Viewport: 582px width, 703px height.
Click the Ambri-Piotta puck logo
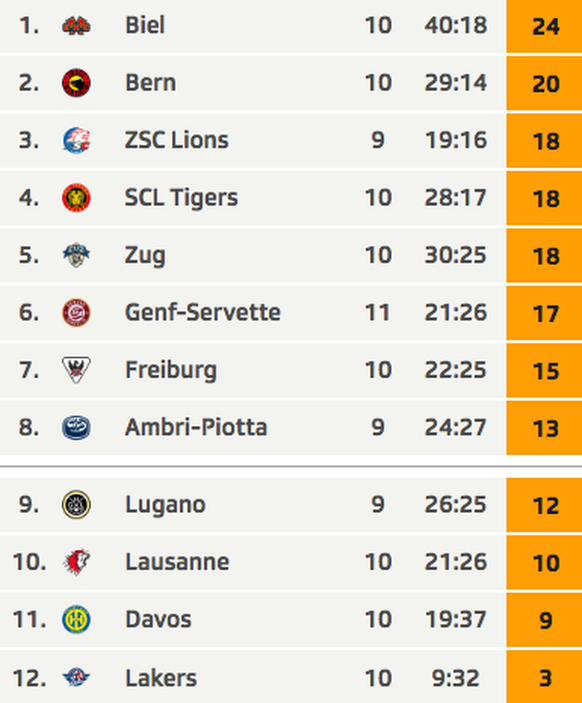tap(76, 427)
